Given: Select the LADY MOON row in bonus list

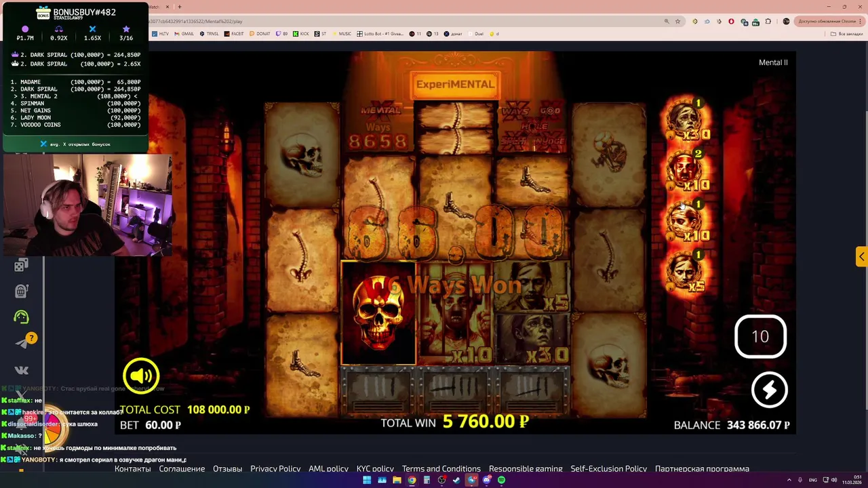Looking at the screenshot, I should (75, 117).
